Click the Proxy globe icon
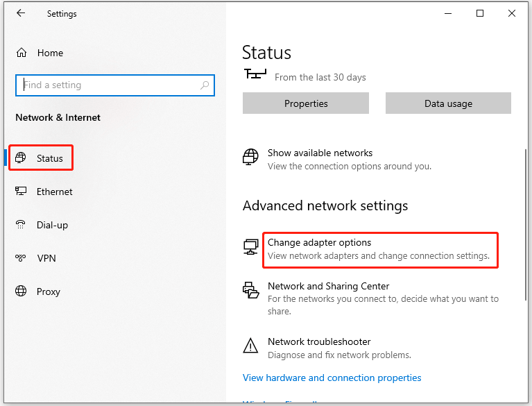The image size is (532, 406). click(x=21, y=291)
